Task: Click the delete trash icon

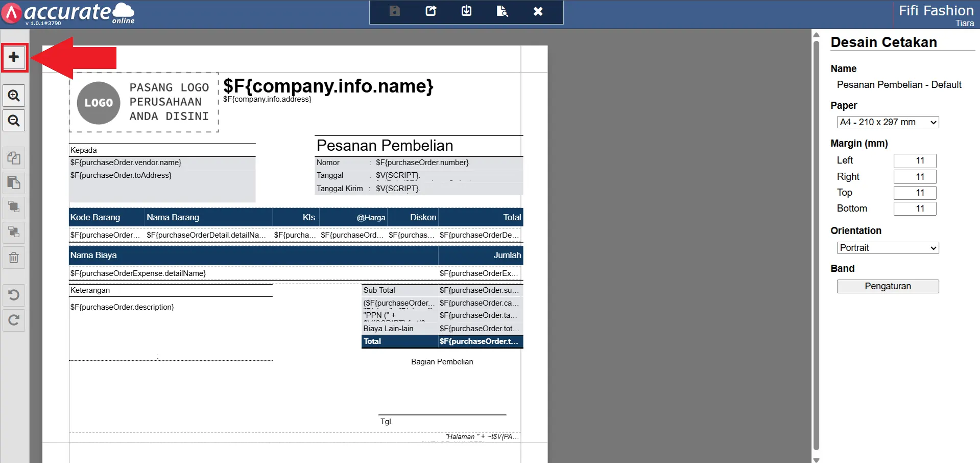Action: [14, 258]
